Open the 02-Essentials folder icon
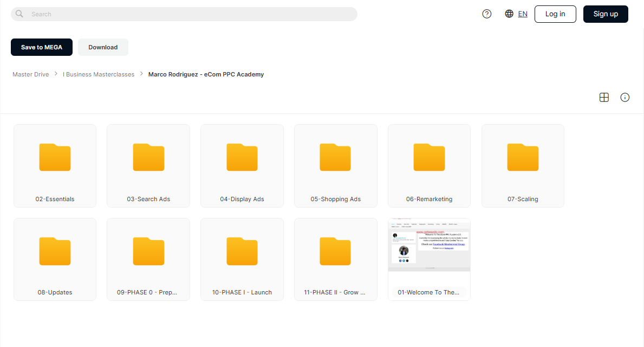This screenshot has width=644, height=347. (x=55, y=157)
